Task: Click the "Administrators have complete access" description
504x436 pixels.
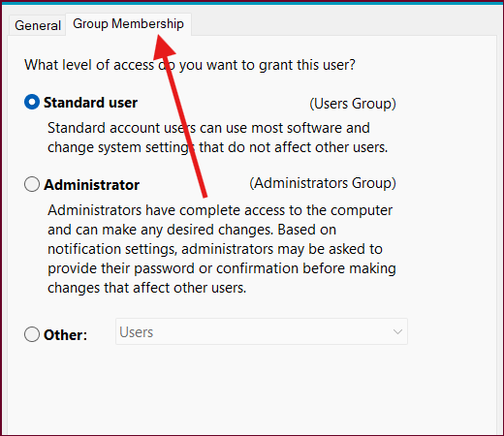Action: tap(222, 249)
